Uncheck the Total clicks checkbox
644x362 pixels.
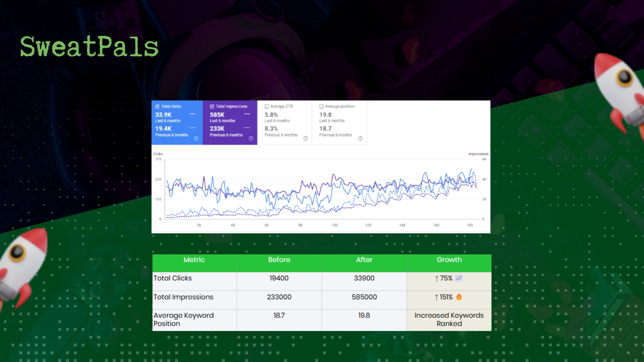coord(157,106)
